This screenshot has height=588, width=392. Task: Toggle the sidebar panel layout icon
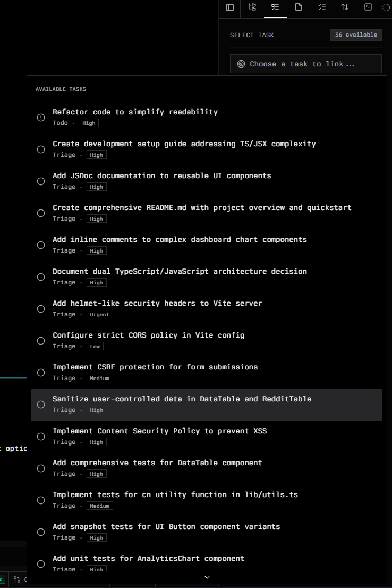(x=230, y=7)
